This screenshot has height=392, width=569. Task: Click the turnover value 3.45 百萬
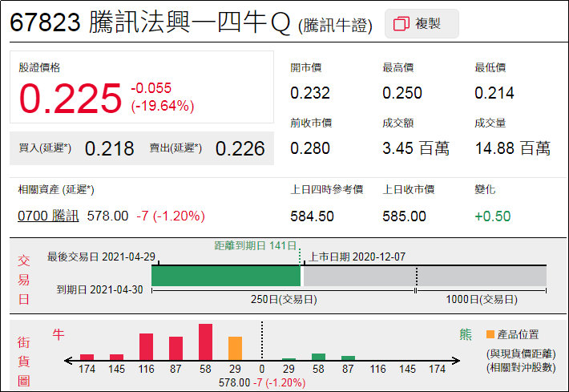click(416, 148)
